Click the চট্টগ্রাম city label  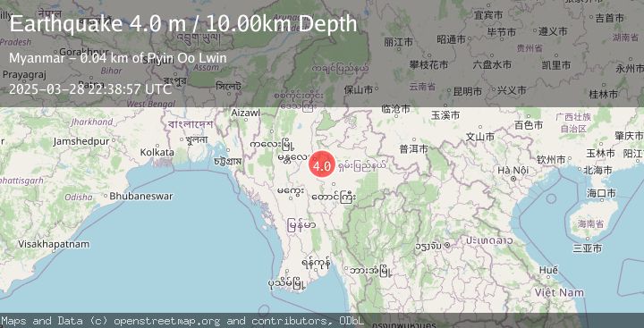tap(227, 162)
